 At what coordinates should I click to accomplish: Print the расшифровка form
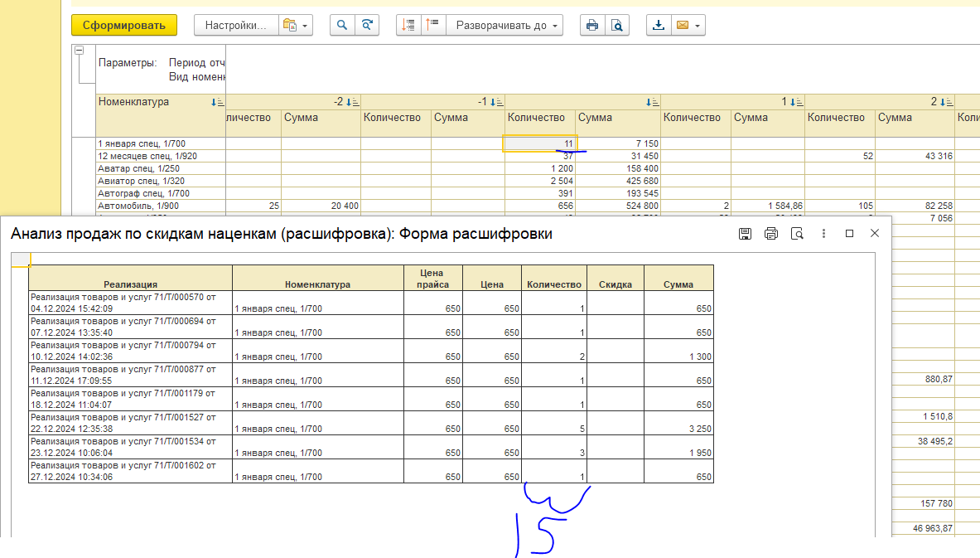(x=770, y=234)
